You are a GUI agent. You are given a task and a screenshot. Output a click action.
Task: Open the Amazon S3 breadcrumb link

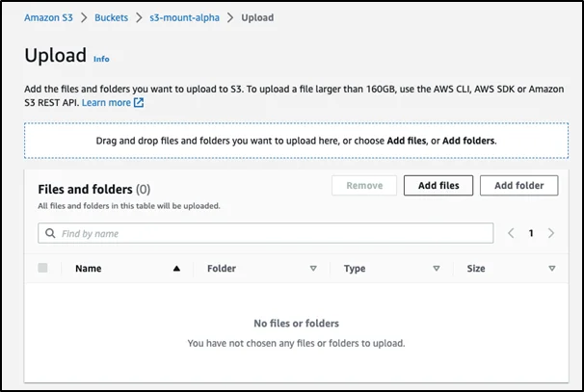pos(49,17)
